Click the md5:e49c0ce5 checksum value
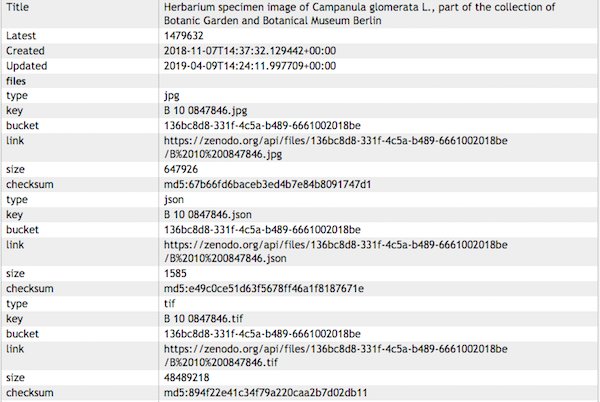This screenshot has width=600, height=402. [x=264, y=288]
